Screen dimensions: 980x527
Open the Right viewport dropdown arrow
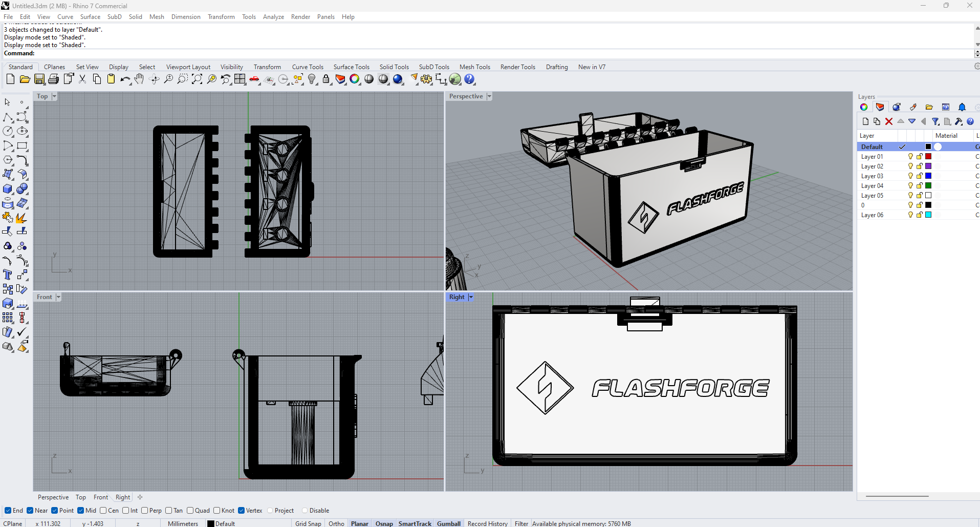[x=471, y=297]
